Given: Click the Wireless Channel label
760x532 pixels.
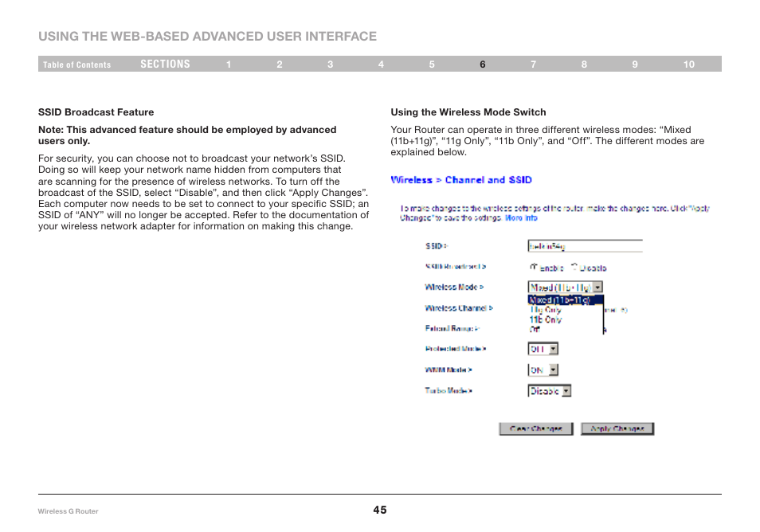Looking at the screenshot, I should tap(459, 308).
